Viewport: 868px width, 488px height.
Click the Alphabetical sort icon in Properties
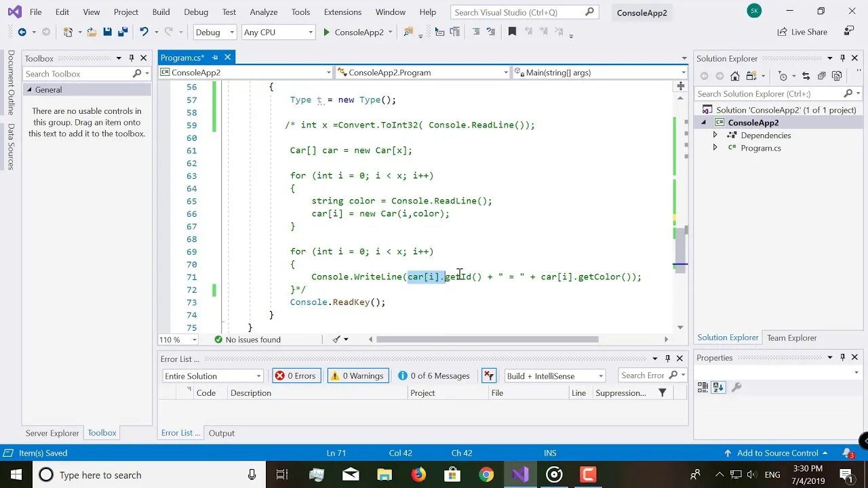(x=719, y=388)
